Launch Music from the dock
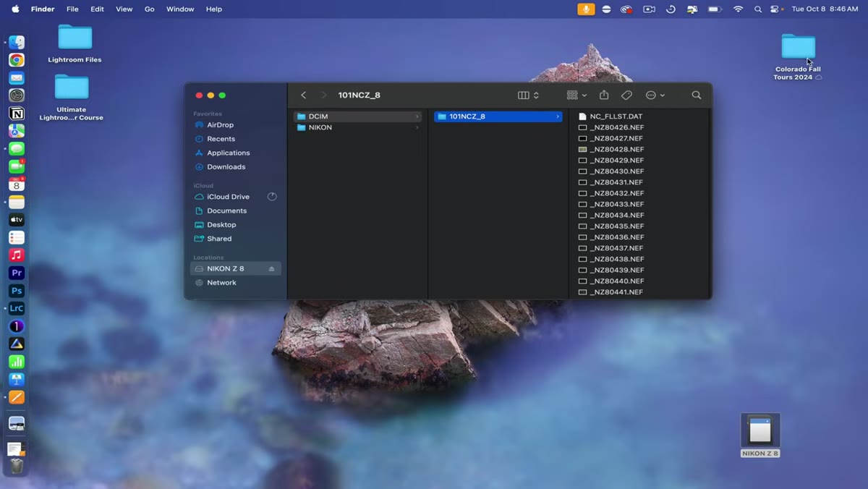Viewport: 868px width, 489px height. point(17,255)
